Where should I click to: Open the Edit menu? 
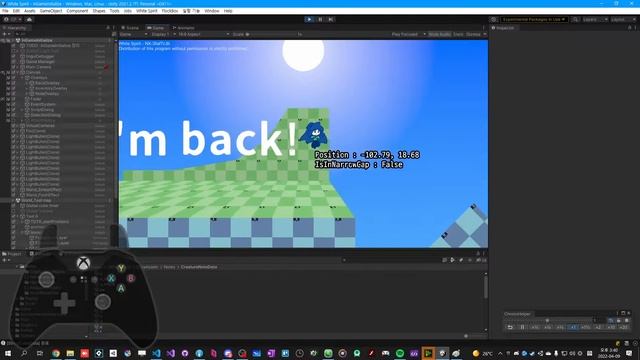[16, 11]
